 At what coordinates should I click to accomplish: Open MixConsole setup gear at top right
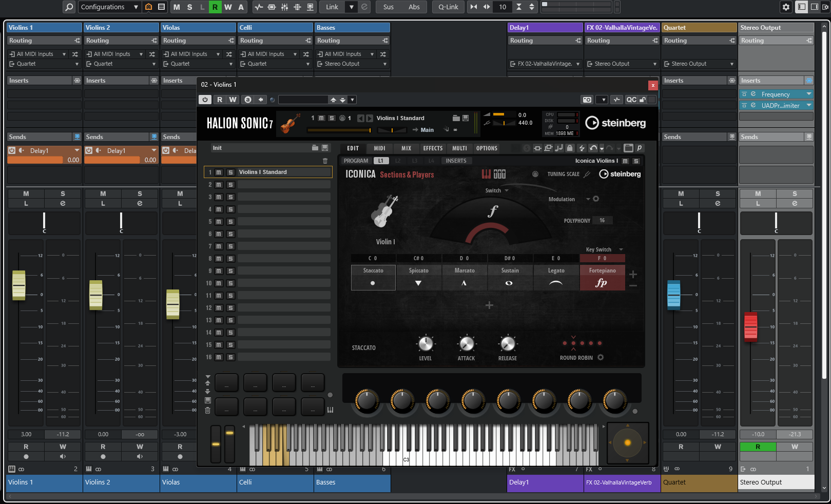[x=786, y=7]
